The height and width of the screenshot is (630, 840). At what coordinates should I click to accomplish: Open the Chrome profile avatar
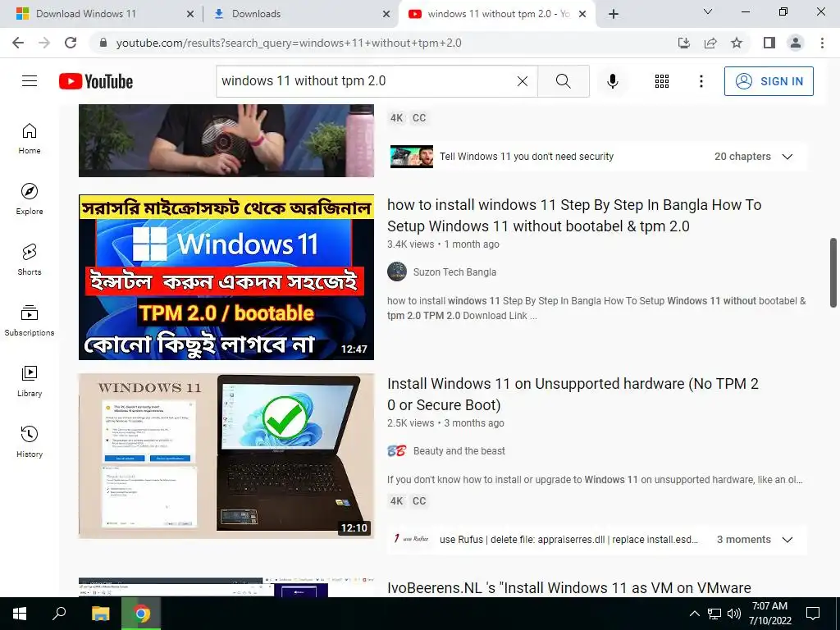(796, 43)
